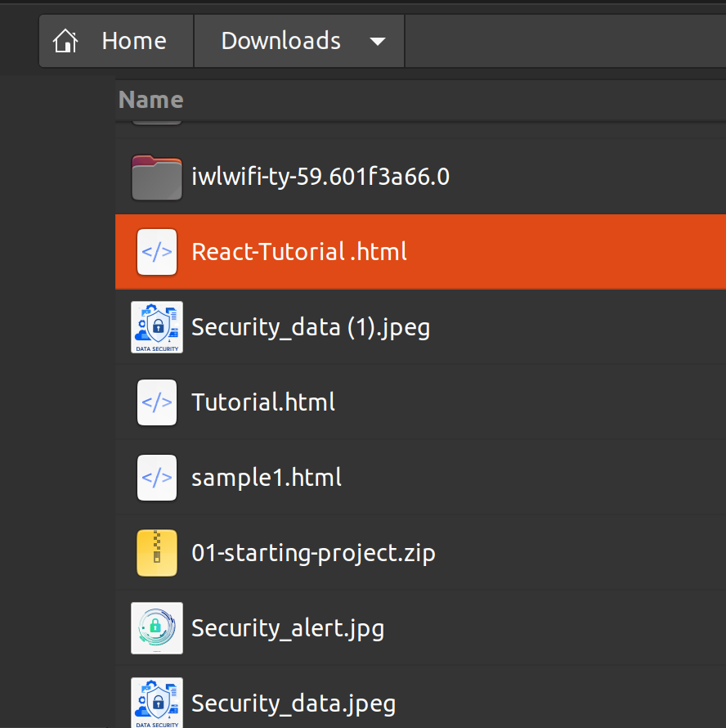This screenshot has width=726, height=728.
Task: Click the zip archive icon for 01-starting-project.zip
Action: click(x=156, y=553)
